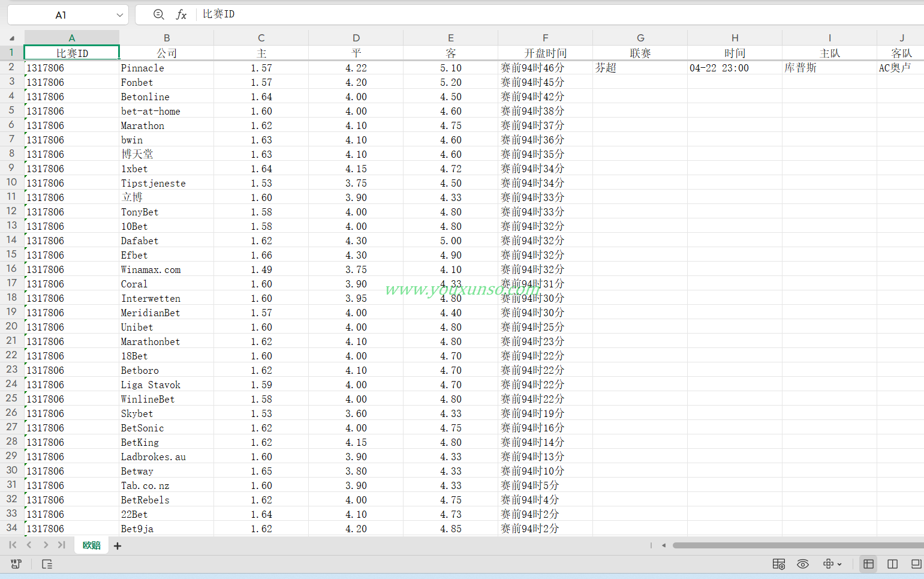Select the cell containing 立博

tap(167, 197)
